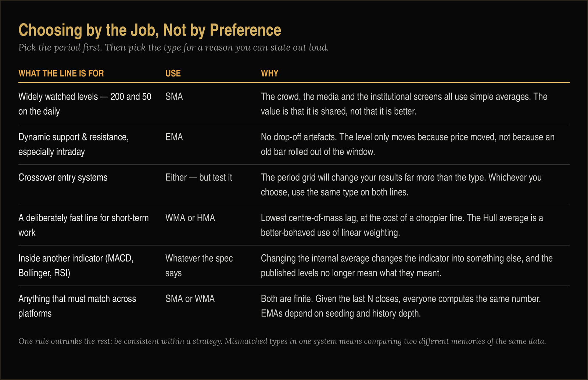The height and width of the screenshot is (380, 588).
Task: Click the 'USE' column header
Action: (173, 74)
